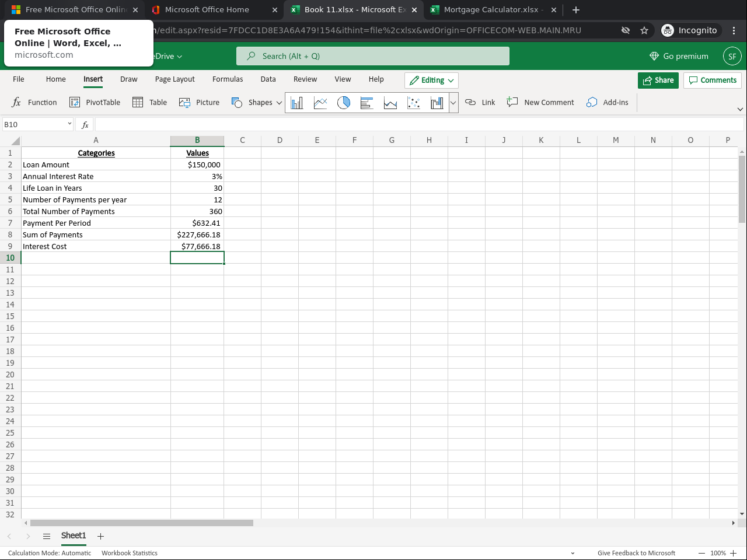The image size is (747, 560).
Task: Open the File menu
Action: pyautogui.click(x=19, y=79)
